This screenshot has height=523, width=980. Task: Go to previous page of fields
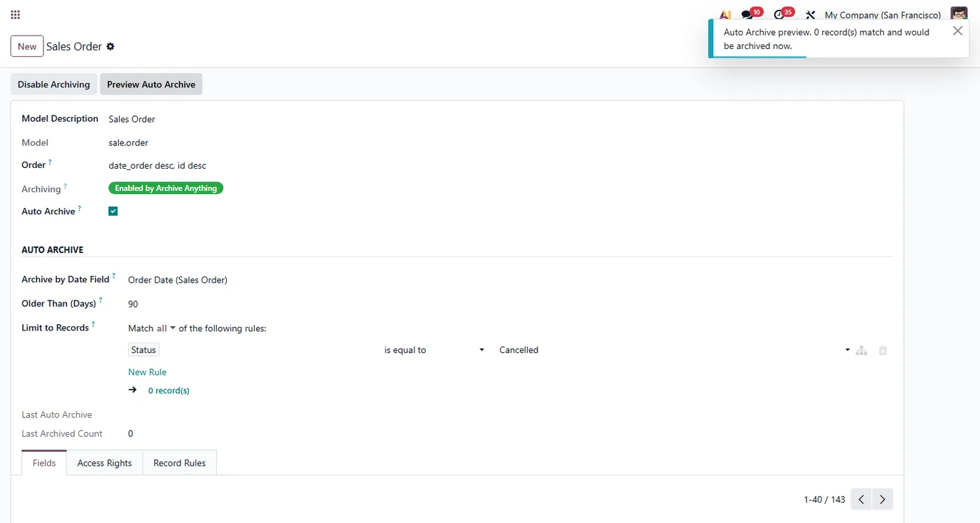point(861,499)
